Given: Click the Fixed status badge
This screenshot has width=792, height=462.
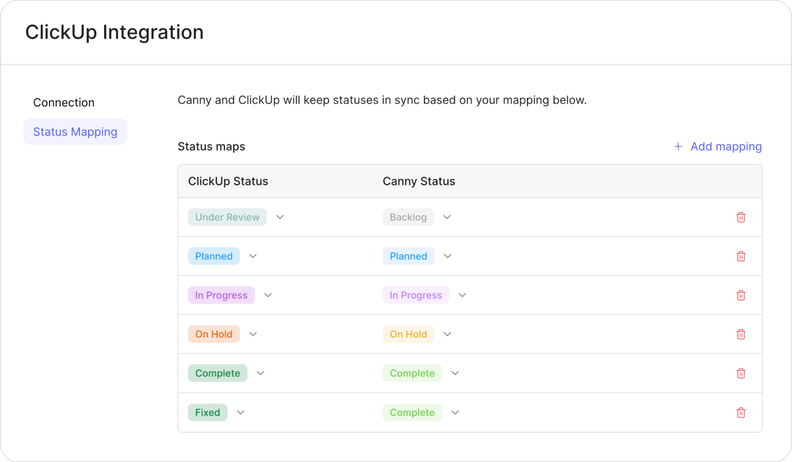Looking at the screenshot, I should [208, 413].
